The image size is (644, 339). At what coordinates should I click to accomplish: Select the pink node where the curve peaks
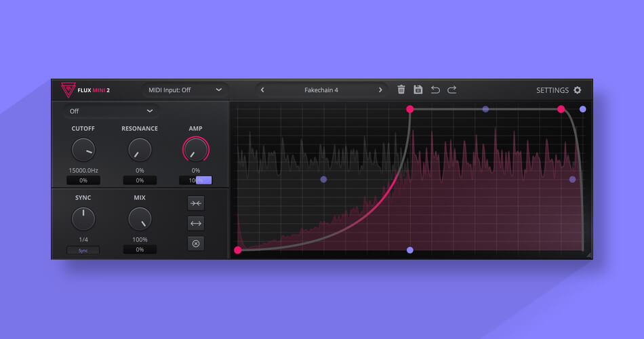coord(410,109)
